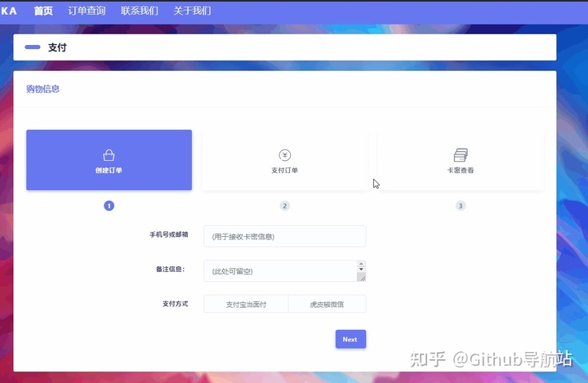Choose 支付宝当面付 payment method

coord(246,305)
